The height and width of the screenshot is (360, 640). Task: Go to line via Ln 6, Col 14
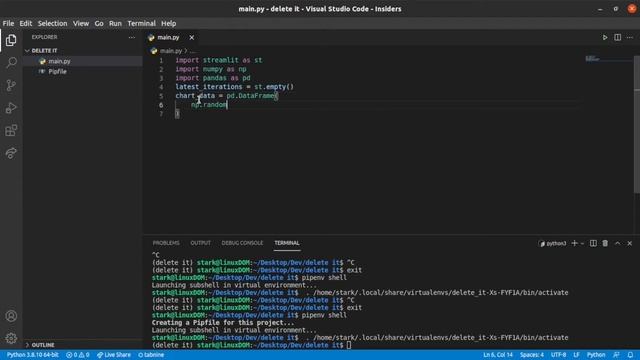point(498,355)
